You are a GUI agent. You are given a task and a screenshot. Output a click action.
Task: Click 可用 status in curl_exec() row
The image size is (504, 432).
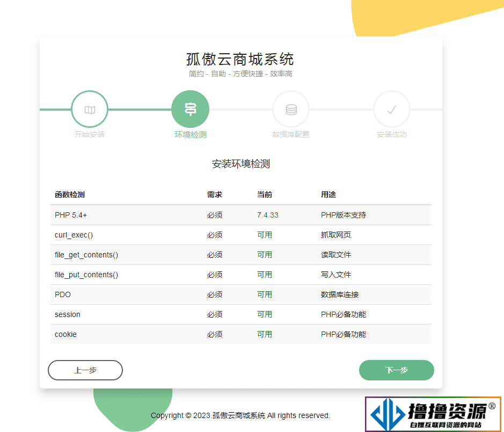coord(265,235)
